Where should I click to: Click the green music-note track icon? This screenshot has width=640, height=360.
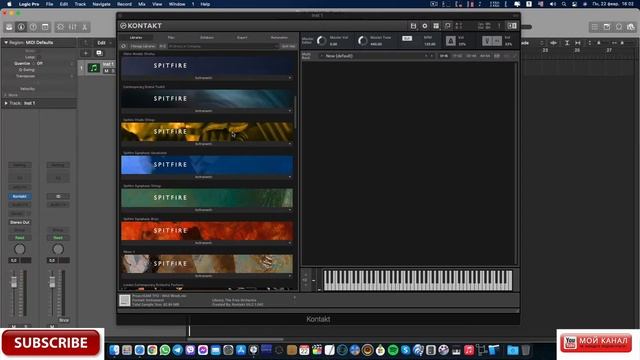pos(94,68)
